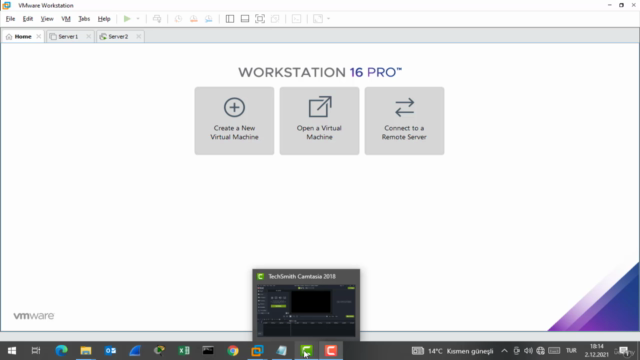Screen dimensions: 640x360
Task: Click the TUR language indicator
Action: [x=571, y=351]
